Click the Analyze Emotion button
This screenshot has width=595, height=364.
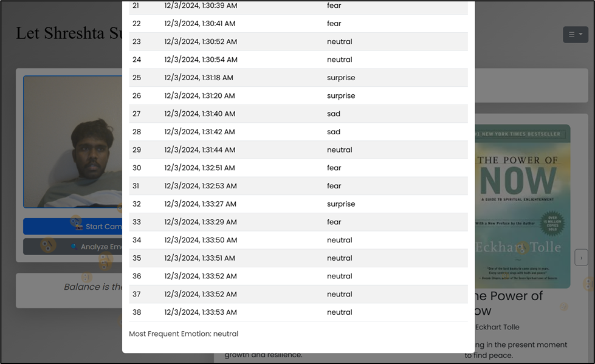coord(73,247)
